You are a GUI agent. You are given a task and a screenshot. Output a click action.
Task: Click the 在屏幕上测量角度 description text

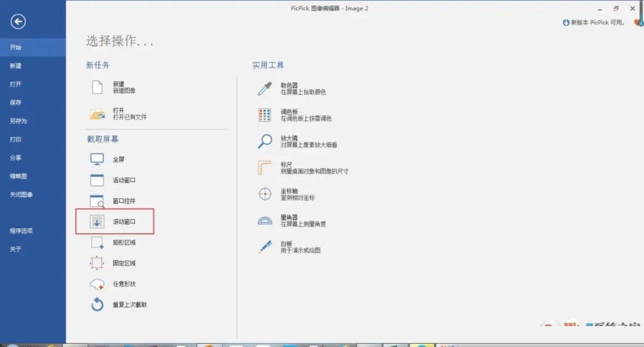click(303, 224)
